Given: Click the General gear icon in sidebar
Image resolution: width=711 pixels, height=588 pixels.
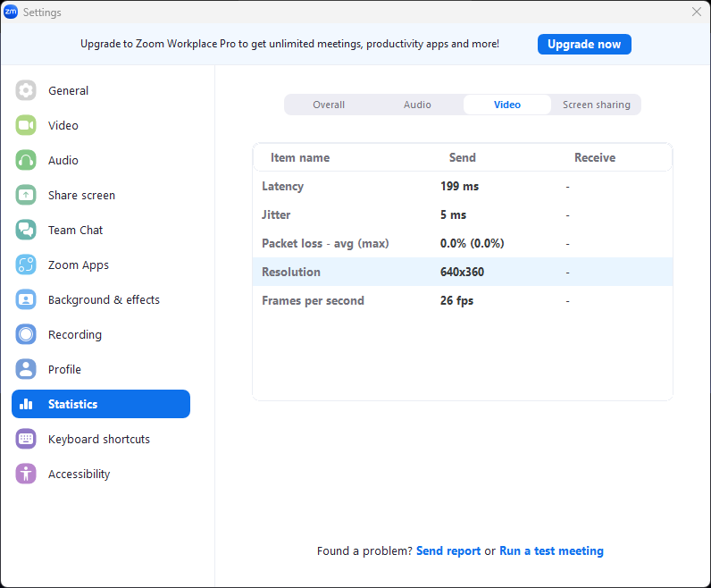Looking at the screenshot, I should click(26, 90).
